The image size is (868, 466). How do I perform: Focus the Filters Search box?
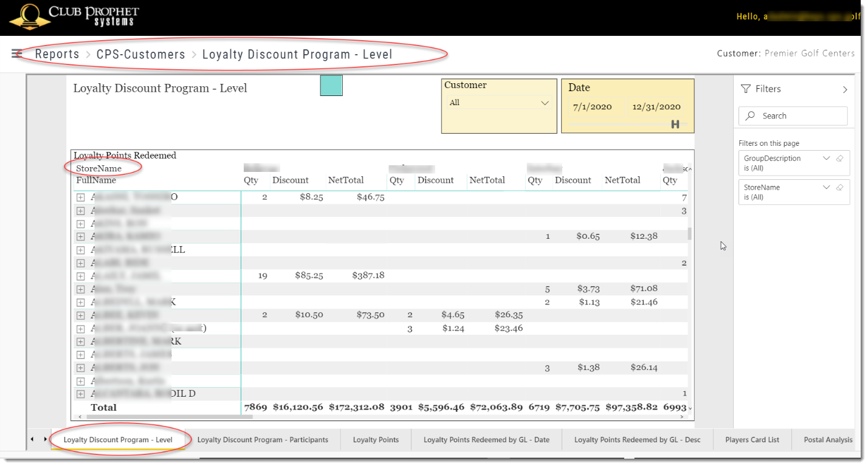pyautogui.click(x=793, y=116)
